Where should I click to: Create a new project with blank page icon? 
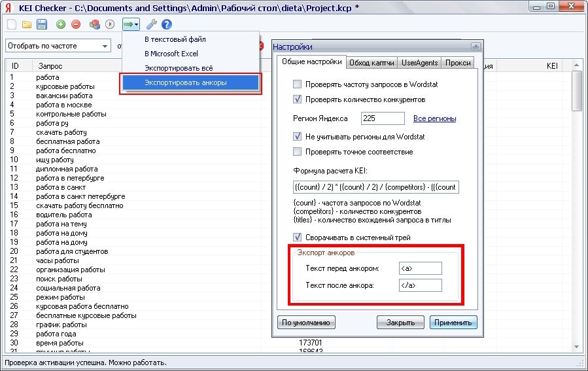click(x=12, y=24)
